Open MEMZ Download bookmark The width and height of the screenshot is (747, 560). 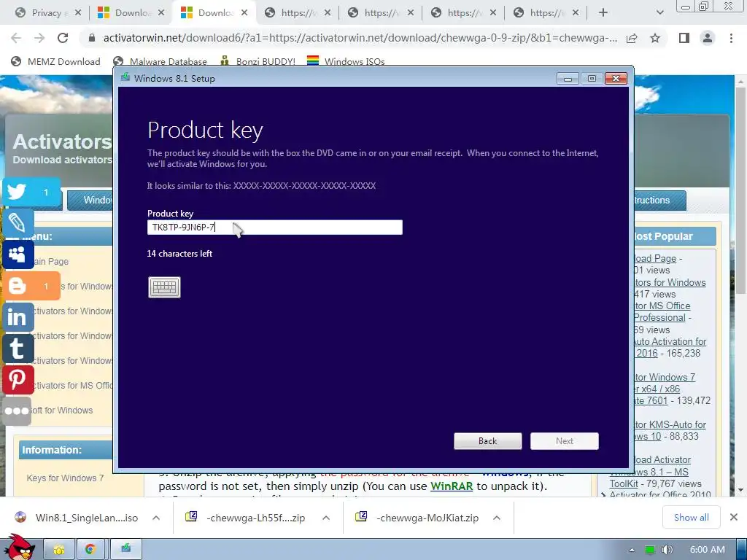(x=55, y=61)
